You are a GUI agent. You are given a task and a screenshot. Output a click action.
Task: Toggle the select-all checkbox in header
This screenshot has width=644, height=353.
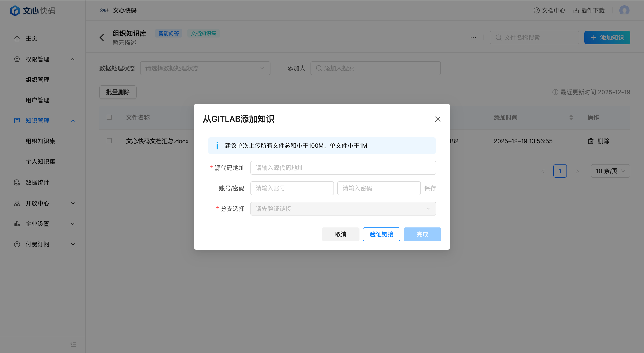pyautogui.click(x=109, y=117)
